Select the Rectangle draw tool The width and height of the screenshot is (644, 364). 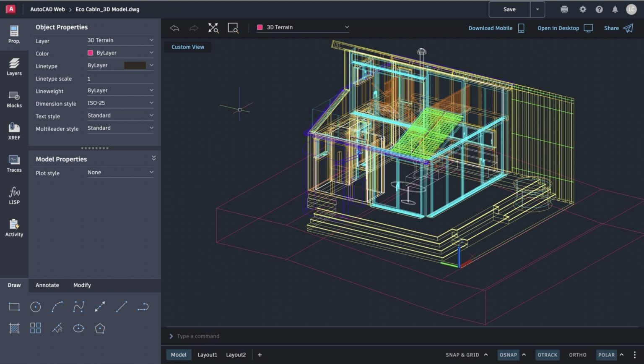pyautogui.click(x=14, y=306)
